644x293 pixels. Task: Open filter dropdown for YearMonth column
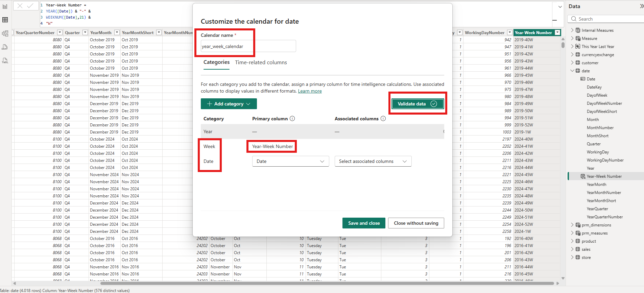point(117,32)
